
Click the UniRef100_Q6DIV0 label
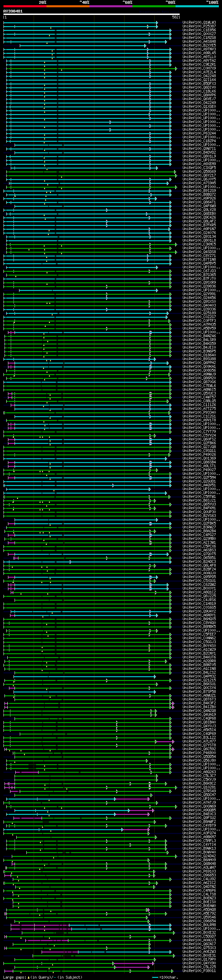[x=199, y=88]
